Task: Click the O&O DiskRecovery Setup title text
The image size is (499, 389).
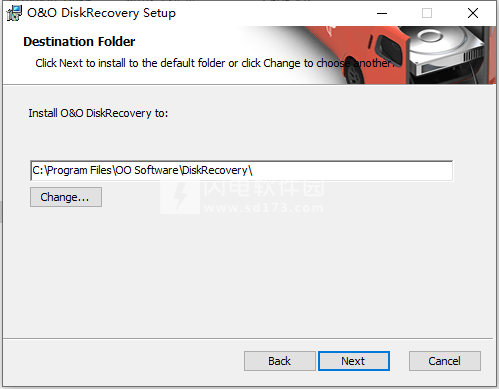Action: (x=101, y=13)
